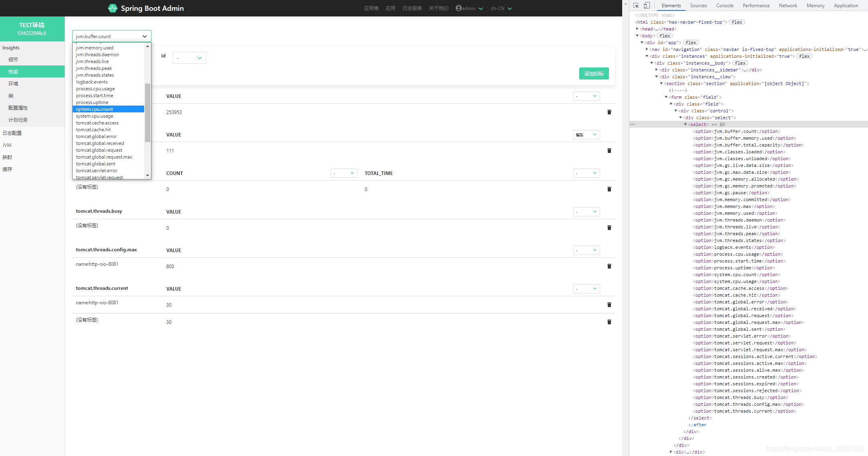Open the jvm.buffer.count metric select box
The height and width of the screenshot is (456, 868).
tap(112, 36)
